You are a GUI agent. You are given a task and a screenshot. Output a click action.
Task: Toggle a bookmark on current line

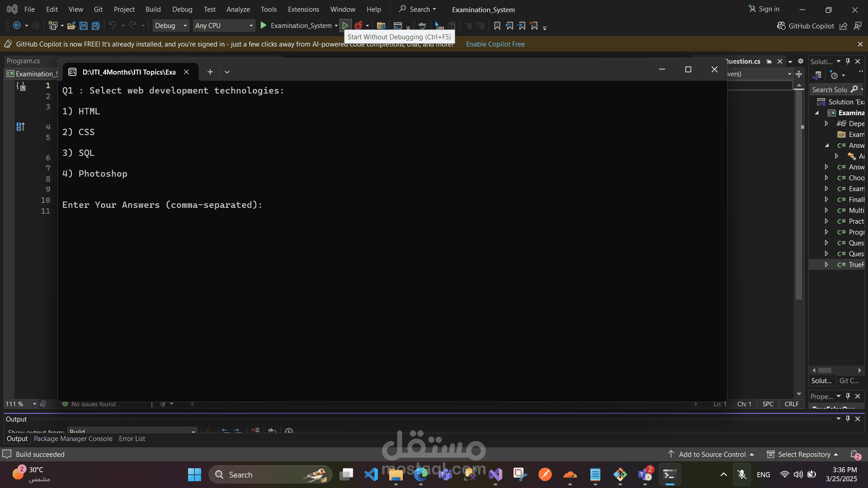(497, 26)
